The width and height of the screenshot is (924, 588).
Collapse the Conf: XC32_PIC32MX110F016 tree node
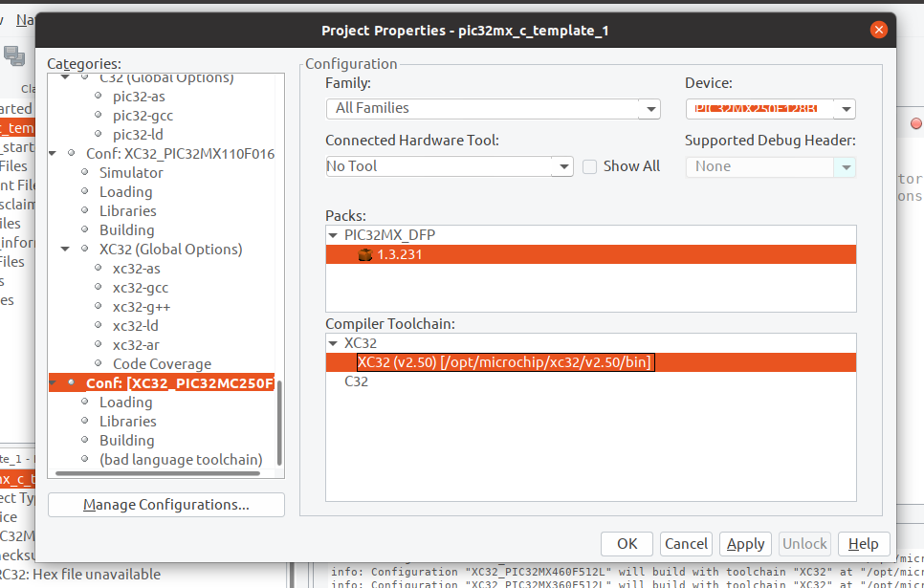click(x=53, y=154)
